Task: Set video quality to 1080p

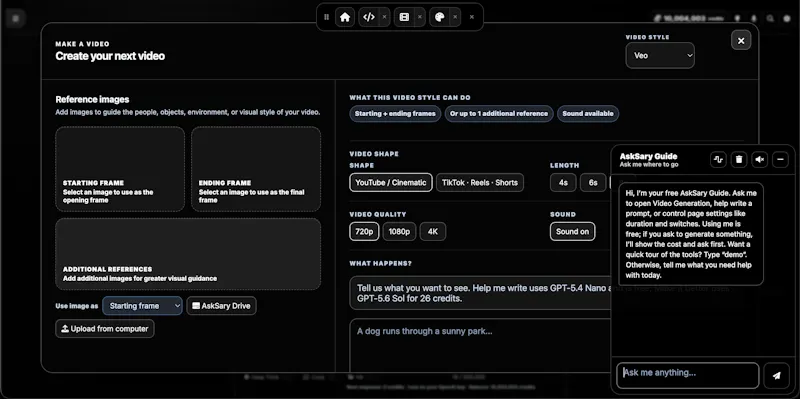Action: tap(399, 232)
